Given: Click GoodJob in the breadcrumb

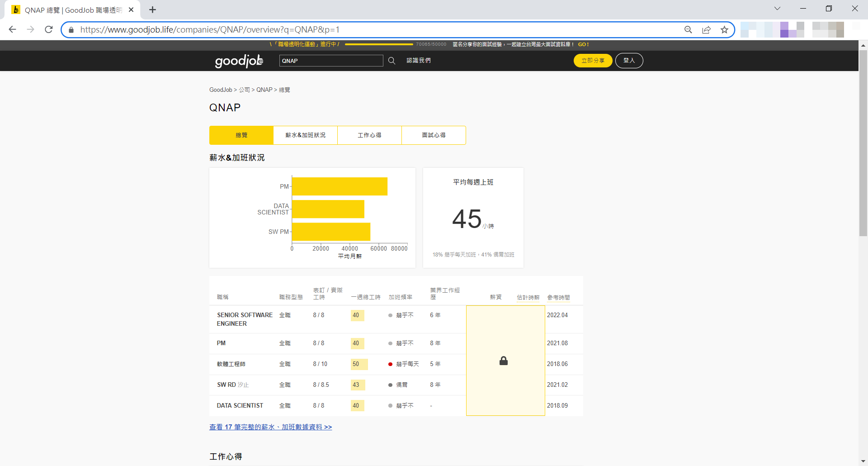Looking at the screenshot, I should click(x=221, y=90).
